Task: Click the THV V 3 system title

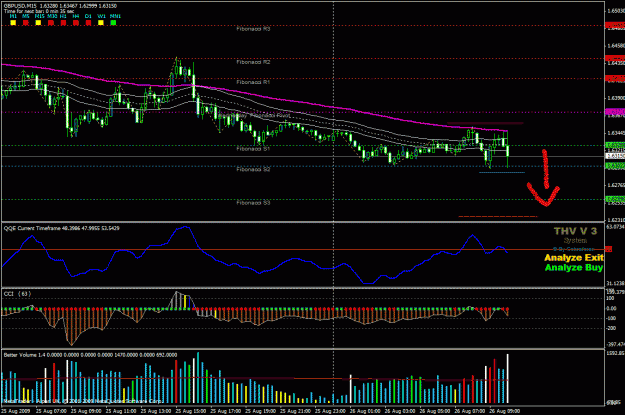Action: pos(576,231)
